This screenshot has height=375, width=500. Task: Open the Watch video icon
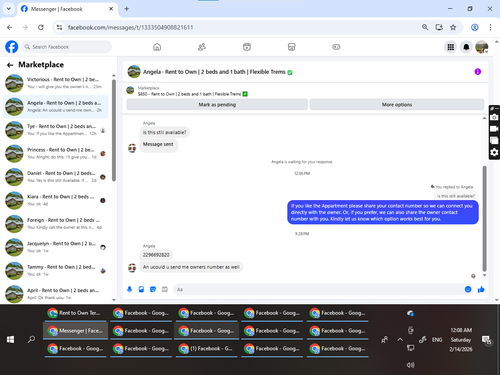coord(247,47)
